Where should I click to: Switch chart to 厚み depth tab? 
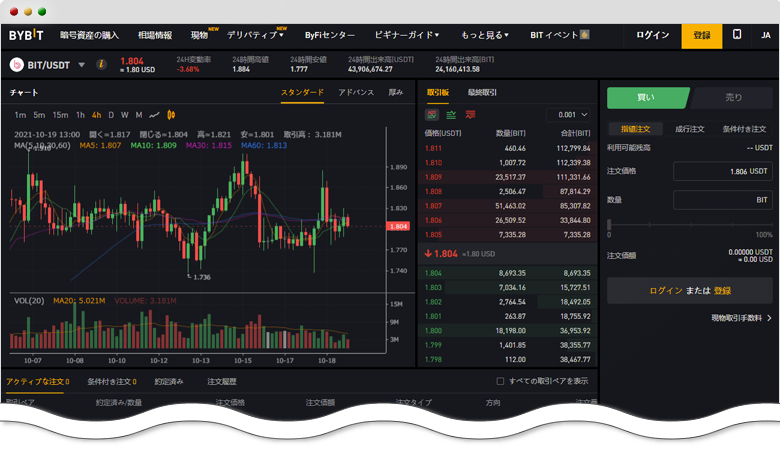click(395, 93)
